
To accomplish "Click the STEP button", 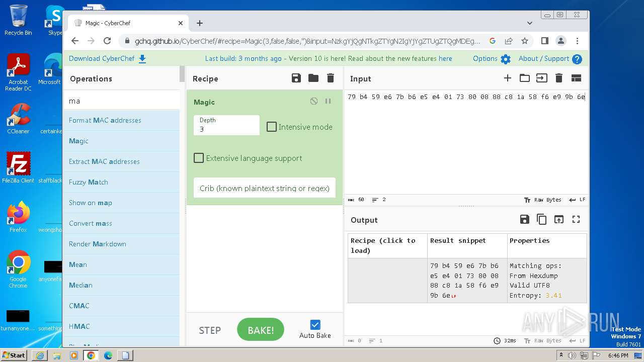I will click(x=210, y=330).
